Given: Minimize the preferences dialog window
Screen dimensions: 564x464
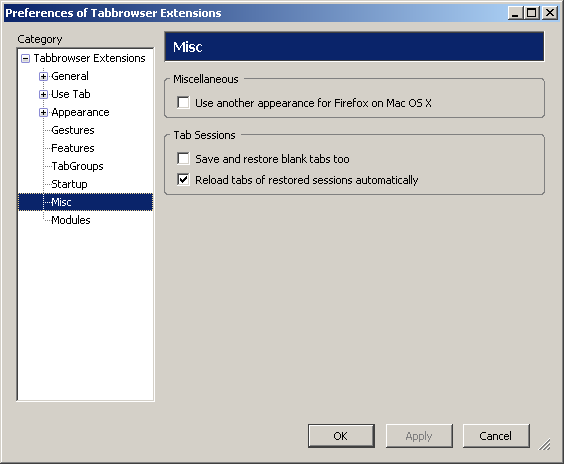Looking at the screenshot, I should [515, 13].
